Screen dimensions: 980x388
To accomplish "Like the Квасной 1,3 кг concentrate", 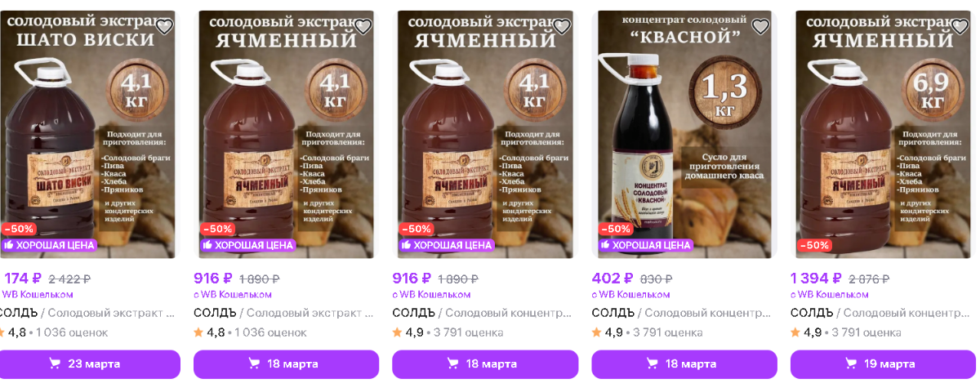I will 760,27.
